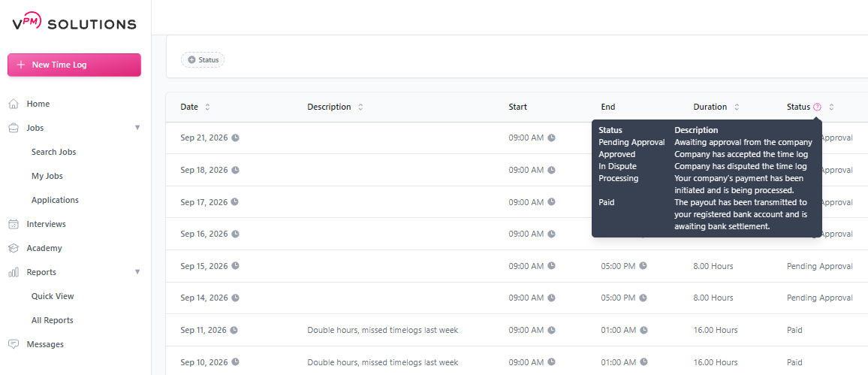Click start time clock icon for Sep 17
This screenshot has width=868, height=375.
click(551, 201)
